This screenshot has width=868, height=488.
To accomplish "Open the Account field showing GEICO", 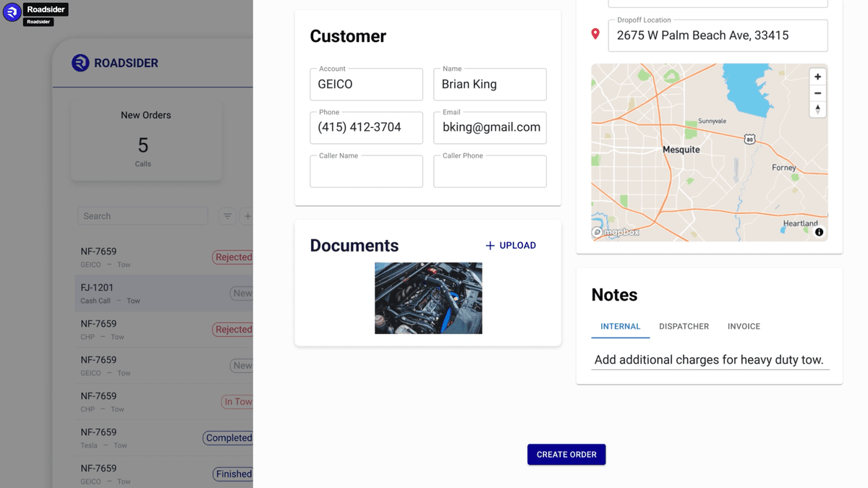I will click(x=366, y=85).
